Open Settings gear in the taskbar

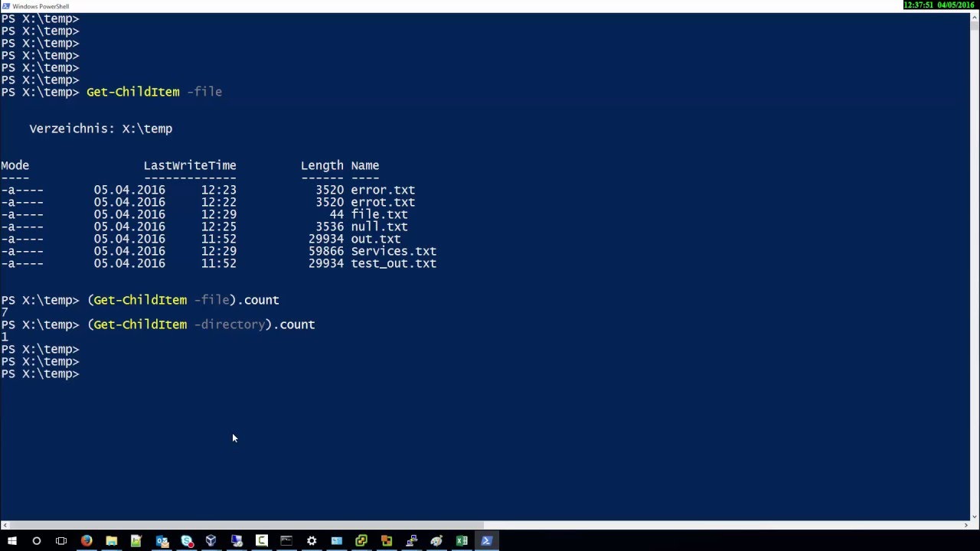tap(312, 541)
